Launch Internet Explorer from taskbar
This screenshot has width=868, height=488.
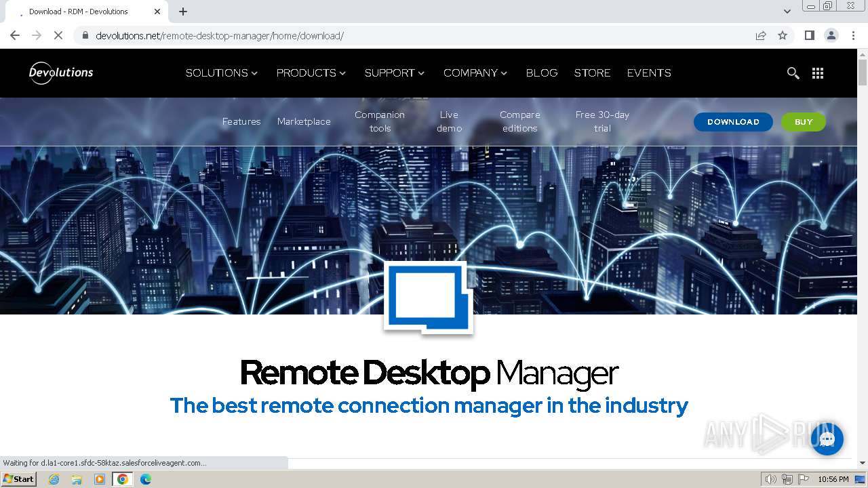click(x=54, y=479)
